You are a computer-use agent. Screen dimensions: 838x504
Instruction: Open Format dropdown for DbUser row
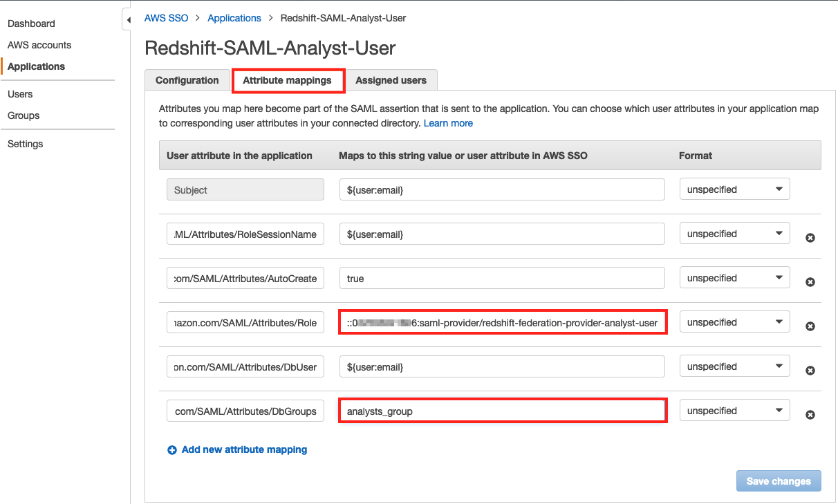[x=735, y=366]
